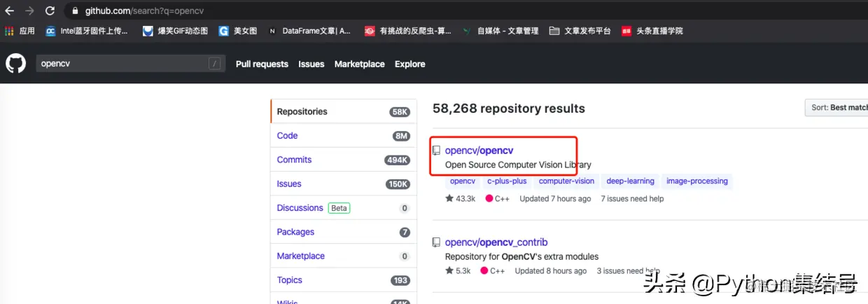The image size is (868, 304).
Task: Click the Updated 8 hours ago text
Action: pyautogui.click(x=551, y=271)
